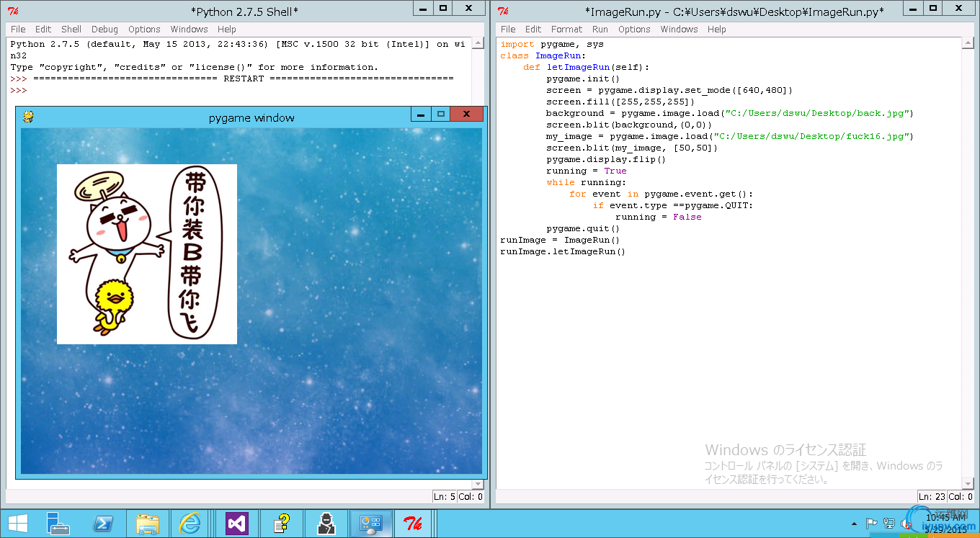Screen dimensions: 980x538
Task: Click the ImageRun.py editor scrollbar down arrow
Action: 968,484
